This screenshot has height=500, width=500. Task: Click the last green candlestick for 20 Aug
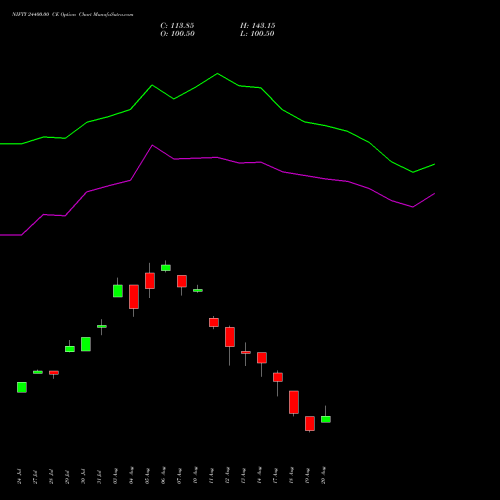(x=326, y=419)
